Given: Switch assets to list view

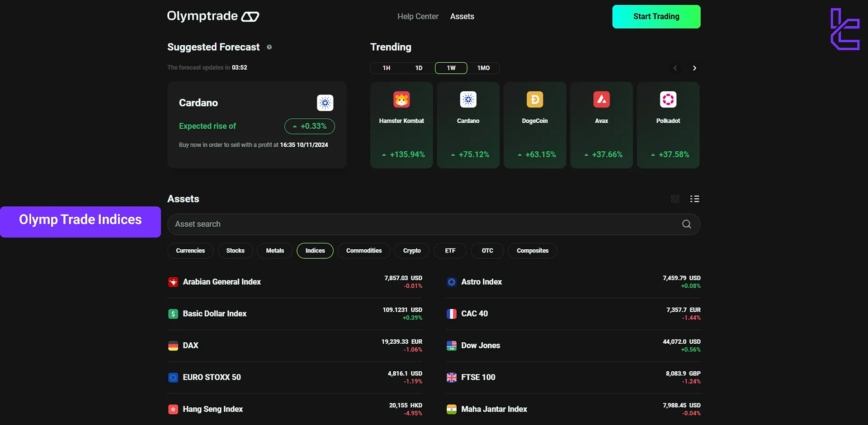Looking at the screenshot, I should pos(695,199).
